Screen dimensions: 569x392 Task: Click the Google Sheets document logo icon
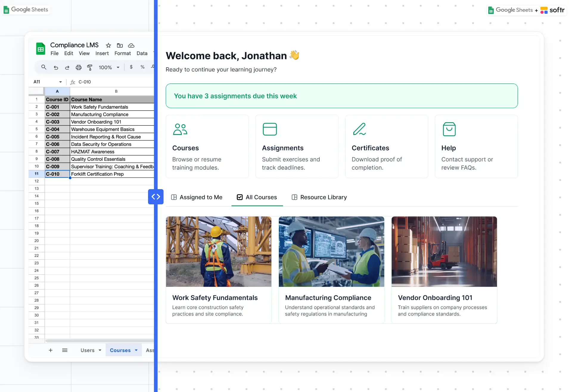click(41, 49)
